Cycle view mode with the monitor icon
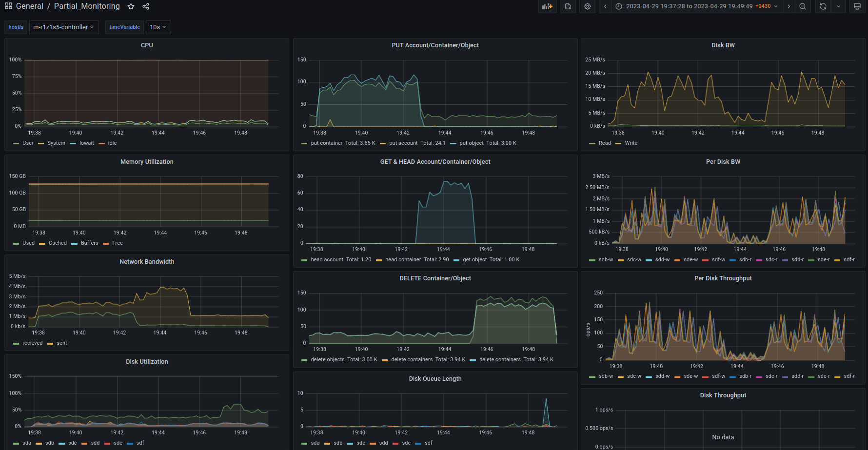The height and width of the screenshot is (450, 868). pos(857,6)
